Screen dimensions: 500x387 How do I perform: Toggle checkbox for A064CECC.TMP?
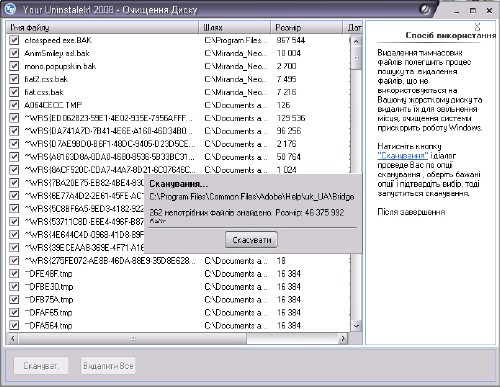[14, 105]
